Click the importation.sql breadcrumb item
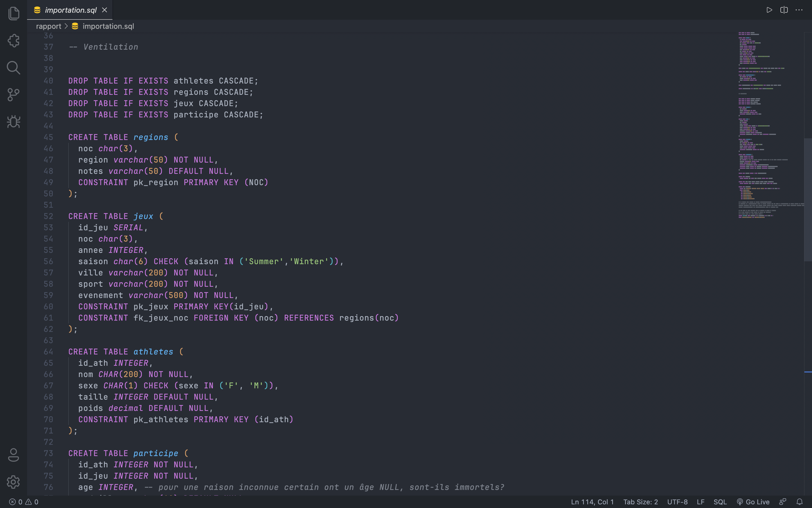 pyautogui.click(x=103, y=26)
